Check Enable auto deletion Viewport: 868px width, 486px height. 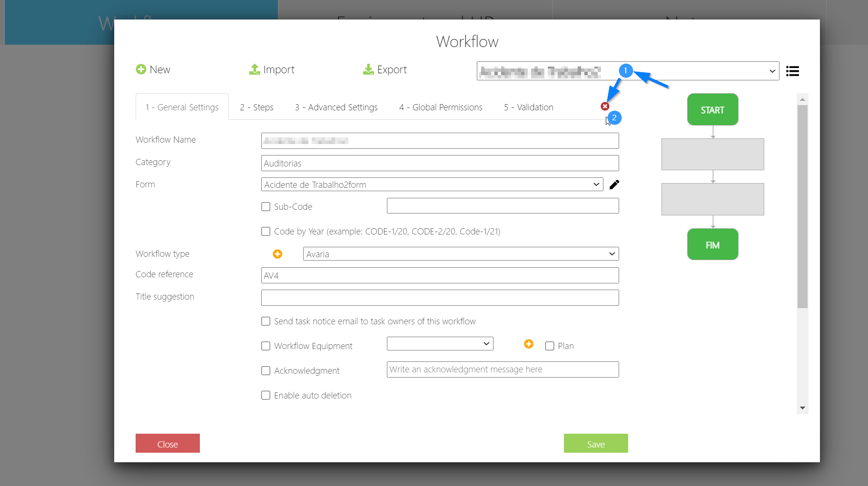(x=266, y=395)
